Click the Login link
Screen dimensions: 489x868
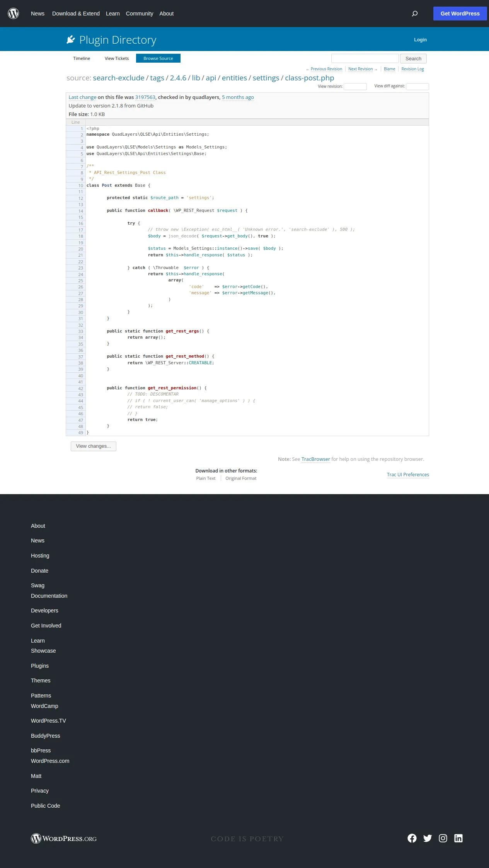(420, 40)
